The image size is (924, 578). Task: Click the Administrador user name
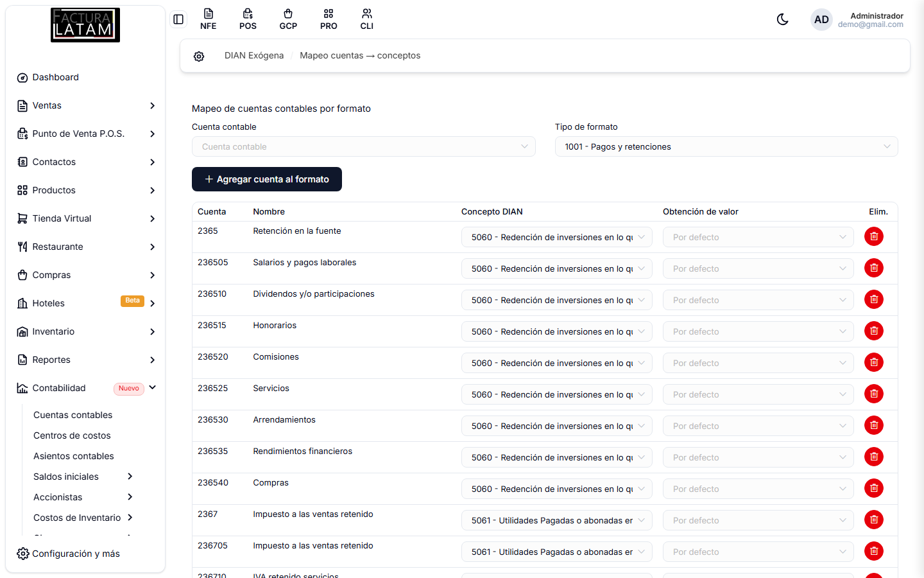coord(877,15)
